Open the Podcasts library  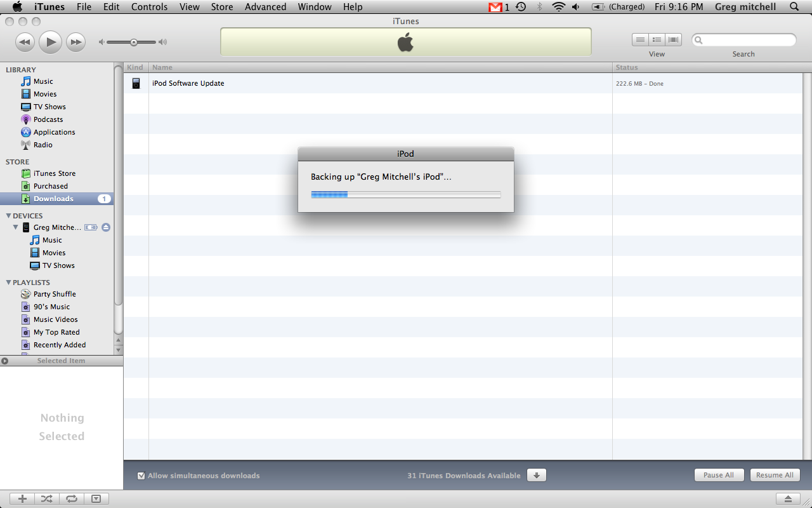coord(48,119)
